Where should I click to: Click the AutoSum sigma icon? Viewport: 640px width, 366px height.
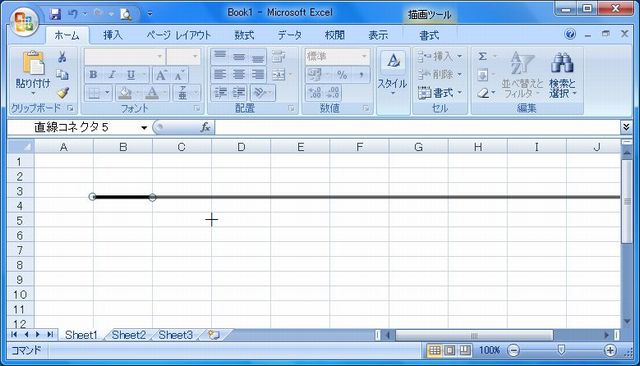[x=482, y=56]
